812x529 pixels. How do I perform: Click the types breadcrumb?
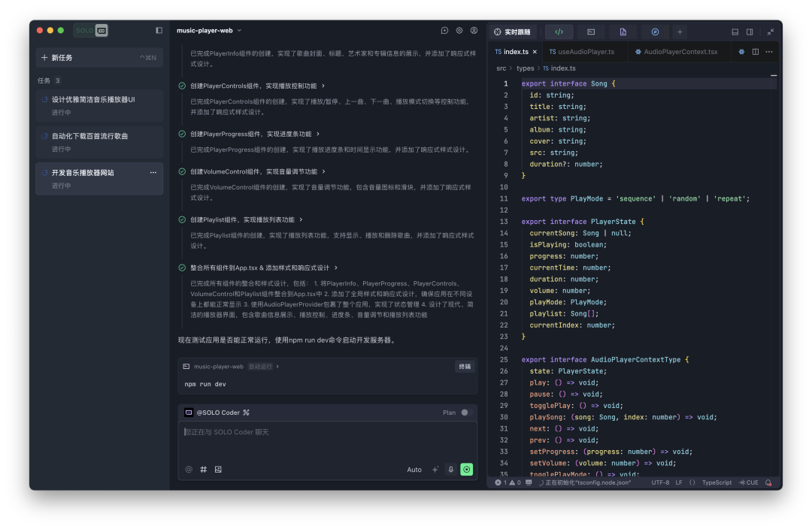coord(525,68)
